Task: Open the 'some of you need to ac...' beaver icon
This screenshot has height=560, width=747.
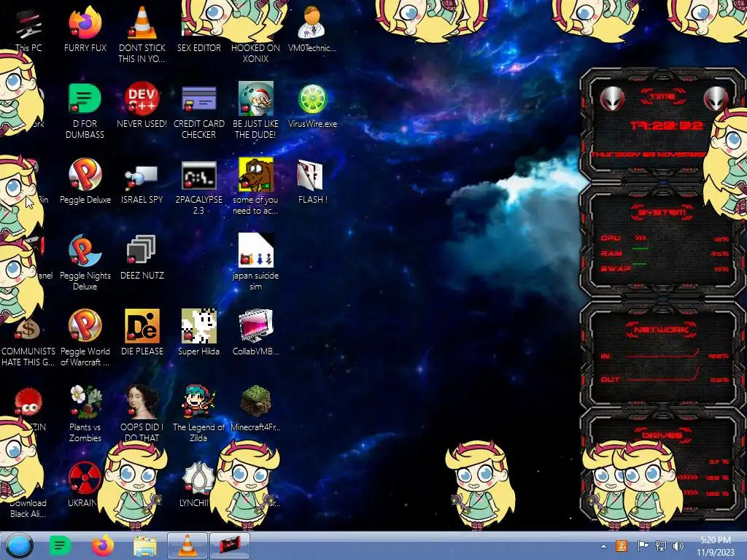Action: click(x=256, y=186)
